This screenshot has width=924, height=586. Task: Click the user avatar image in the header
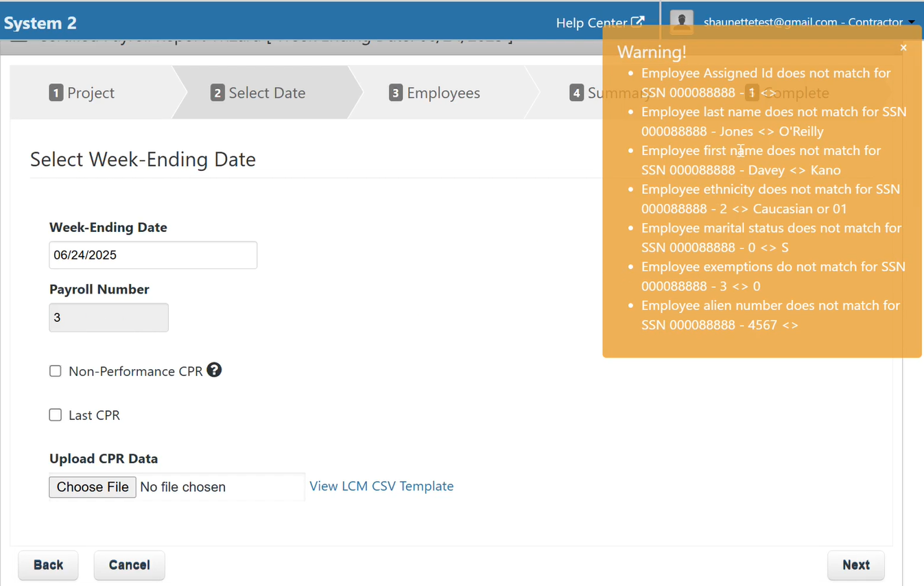[x=681, y=22]
